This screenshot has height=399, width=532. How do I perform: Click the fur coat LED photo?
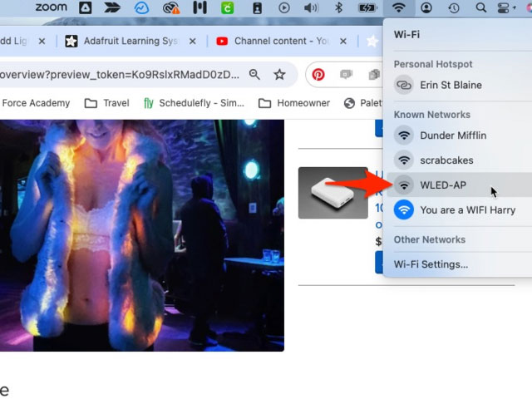142,235
